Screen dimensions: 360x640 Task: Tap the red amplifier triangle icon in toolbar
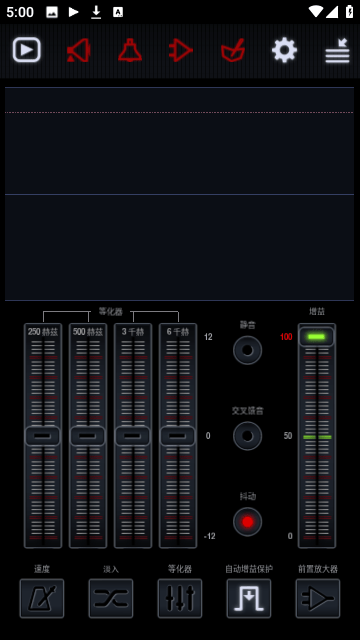(x=181, y=50)
